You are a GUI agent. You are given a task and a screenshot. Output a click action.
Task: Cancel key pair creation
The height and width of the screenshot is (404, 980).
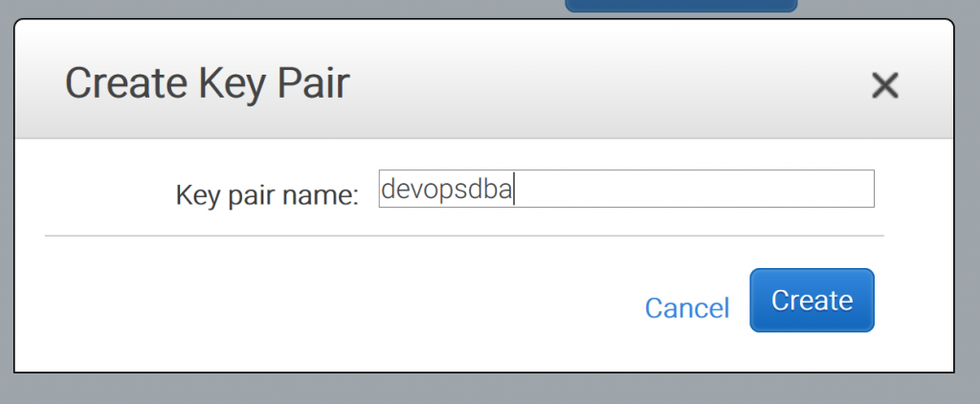687,307
